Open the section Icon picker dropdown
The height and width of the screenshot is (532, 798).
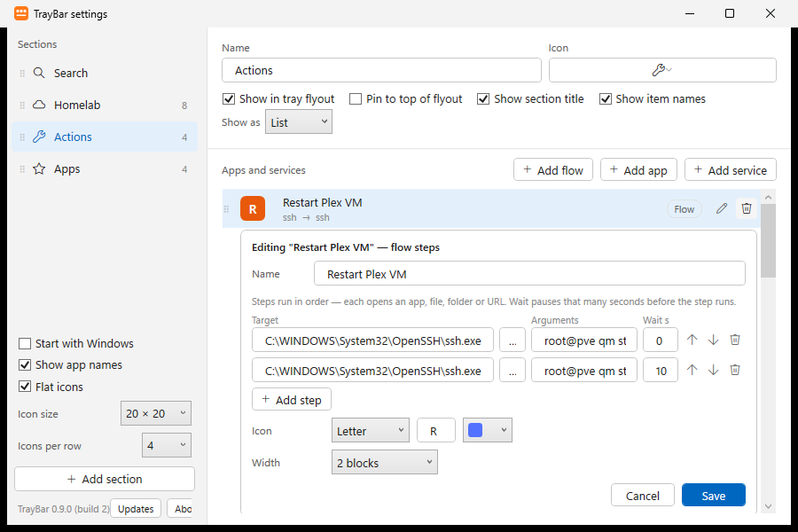(x=662, y=70)
